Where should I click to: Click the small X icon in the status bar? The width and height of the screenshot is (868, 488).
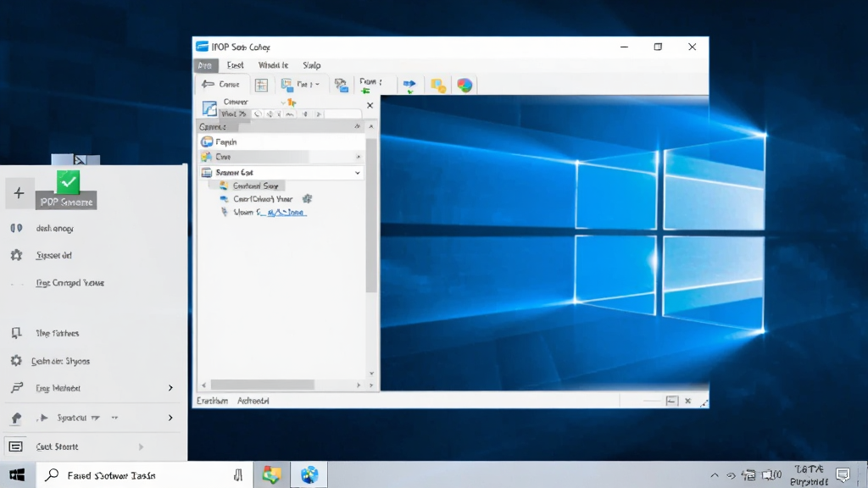[x=688, y=401]
